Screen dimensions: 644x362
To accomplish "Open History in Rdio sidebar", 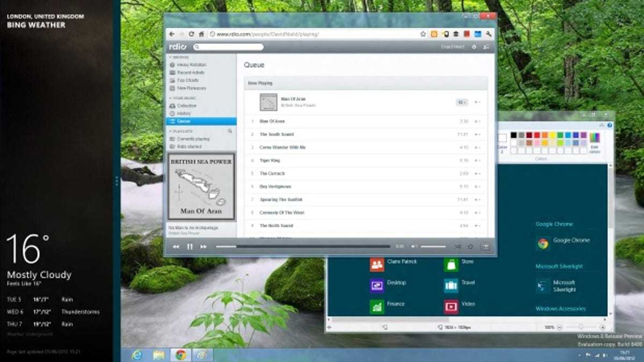I will pyautogui.click(x=184, y=114).
